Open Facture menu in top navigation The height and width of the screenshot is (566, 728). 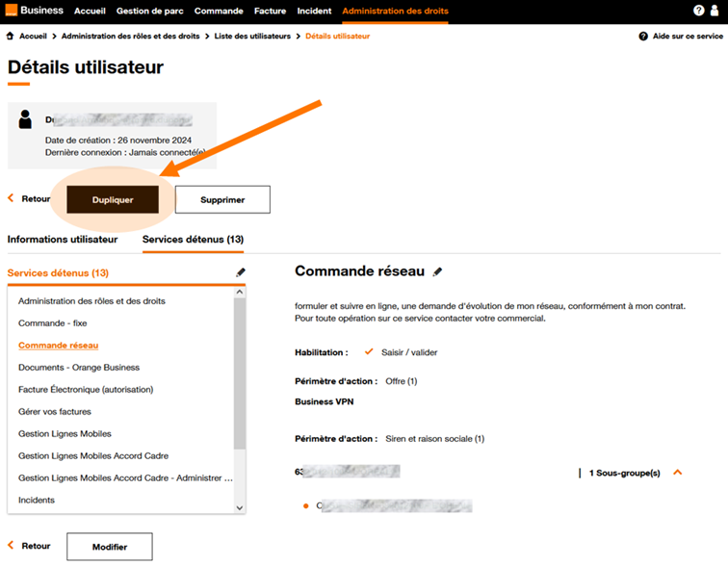pyautogui.click(x=271, y=12)
